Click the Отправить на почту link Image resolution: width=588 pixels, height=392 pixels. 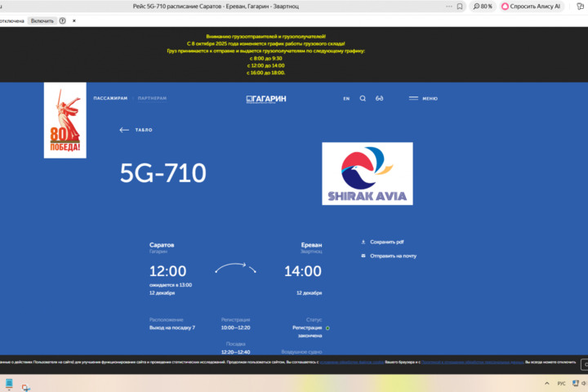393,256
